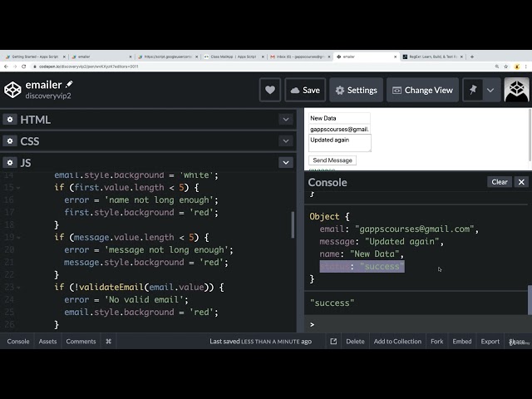This screenshot has width=532, height=399.
Task: Clear the console output
Action: point(500,182)
